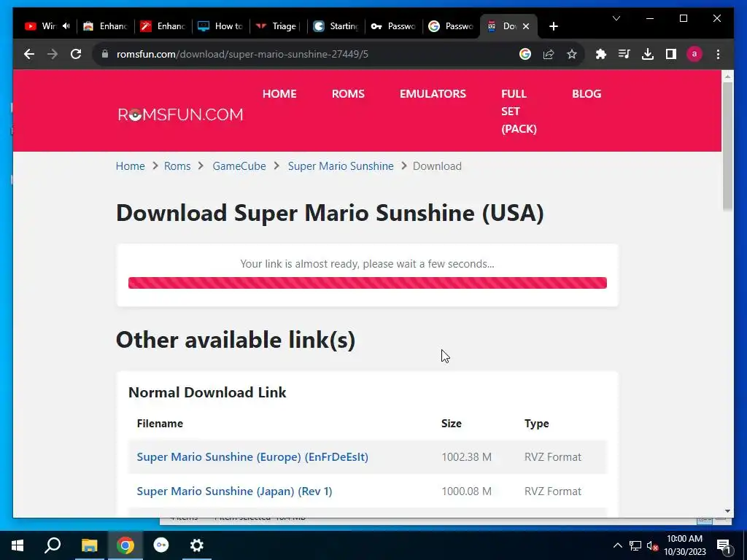Open media controls icon
The width and height of the screenshot is (747, 560).
(624, 54)
